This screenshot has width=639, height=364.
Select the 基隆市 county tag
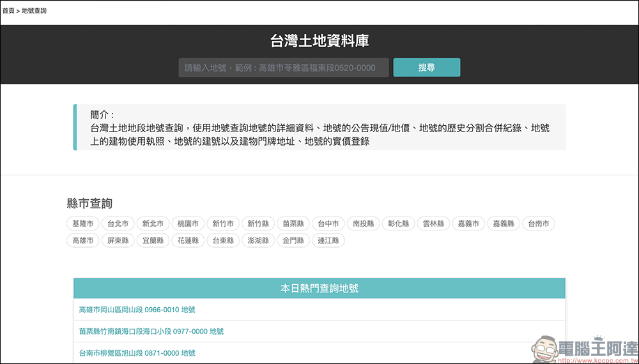point(83,224)
